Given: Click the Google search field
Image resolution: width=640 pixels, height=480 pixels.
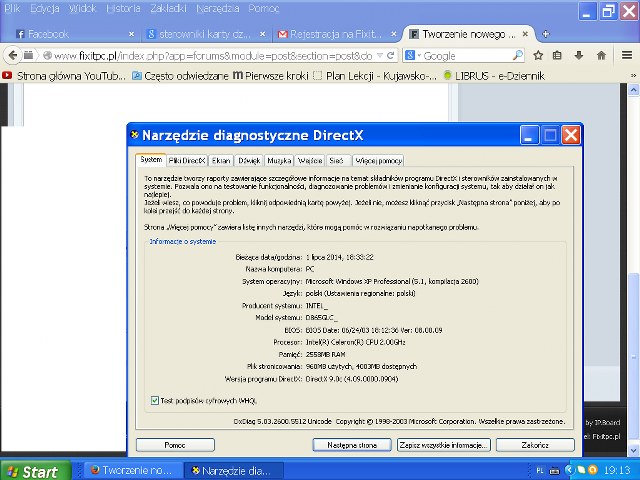Looking at the screenshot, I should pos(467,56).
